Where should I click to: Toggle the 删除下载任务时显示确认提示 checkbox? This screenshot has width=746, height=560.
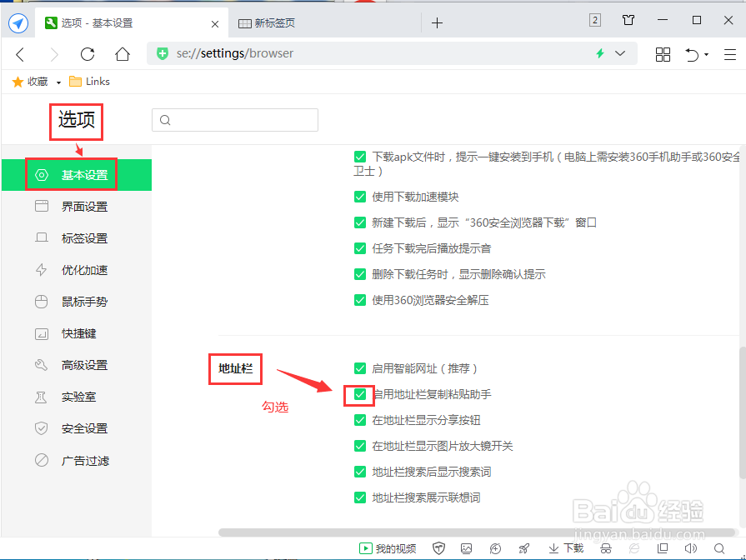click(360, 274)
